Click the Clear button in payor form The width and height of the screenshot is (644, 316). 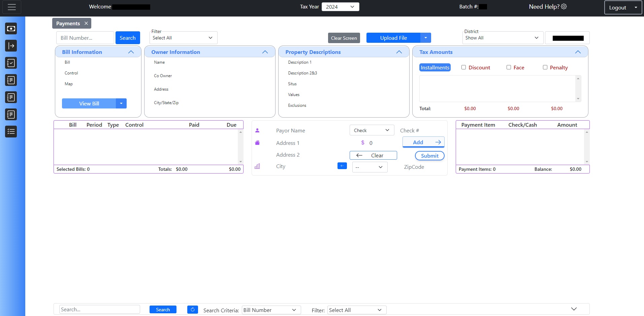click(373, 155)
